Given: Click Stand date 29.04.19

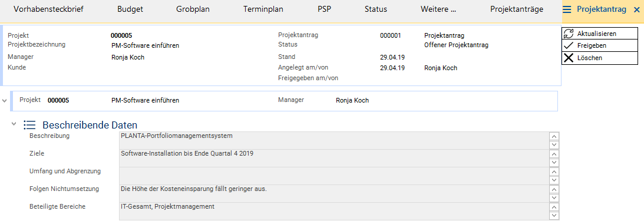Looking at the screenshot, I should click(392, 58).
